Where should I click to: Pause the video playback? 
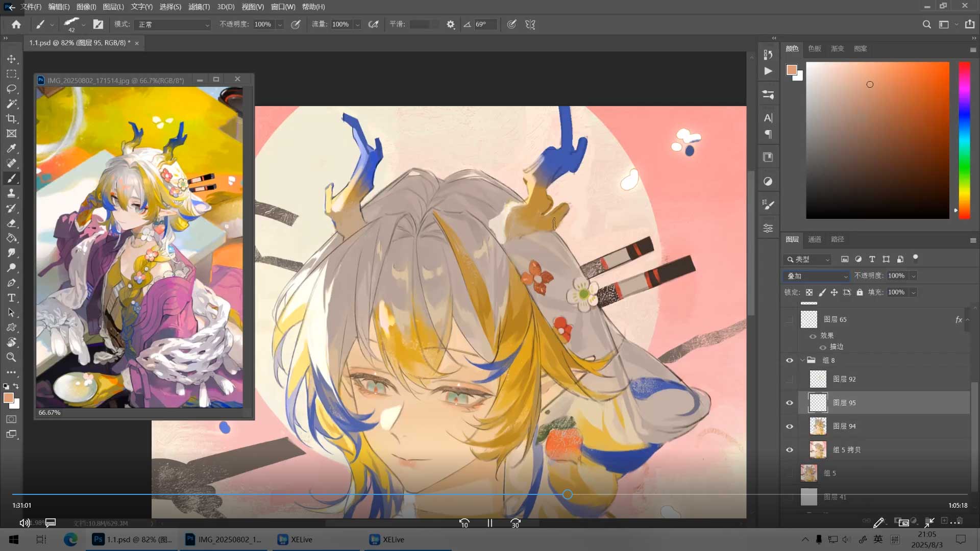click(489, 523)
